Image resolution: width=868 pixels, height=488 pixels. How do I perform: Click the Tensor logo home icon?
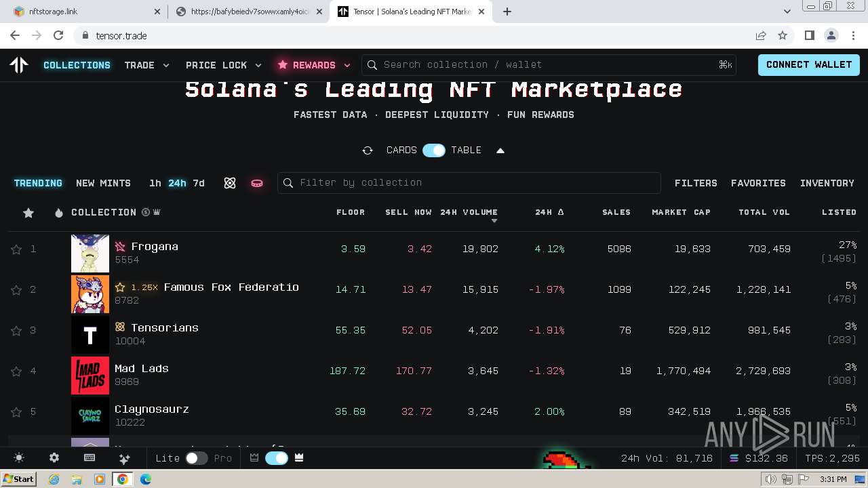(x=19, y=65)
